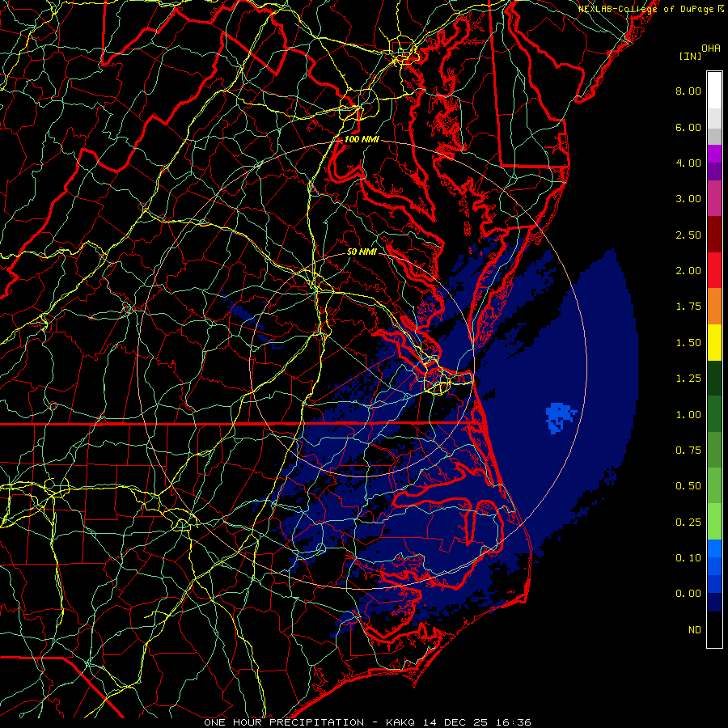Click the '14 DEC 25 16:36' timestamp

point(478,722)
